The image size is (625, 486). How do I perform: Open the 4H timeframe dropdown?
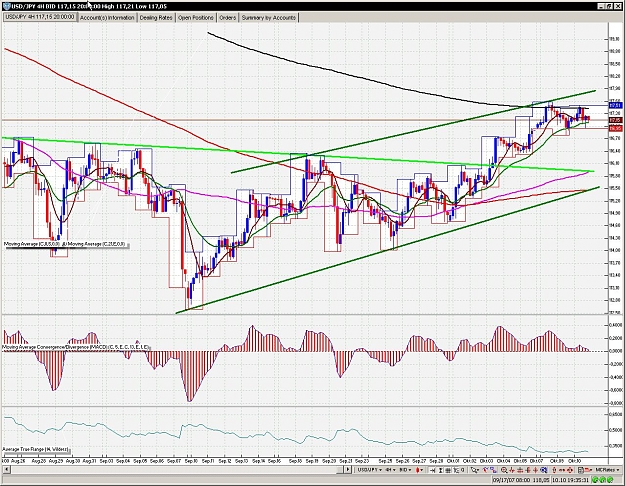(x=391, y=470)
